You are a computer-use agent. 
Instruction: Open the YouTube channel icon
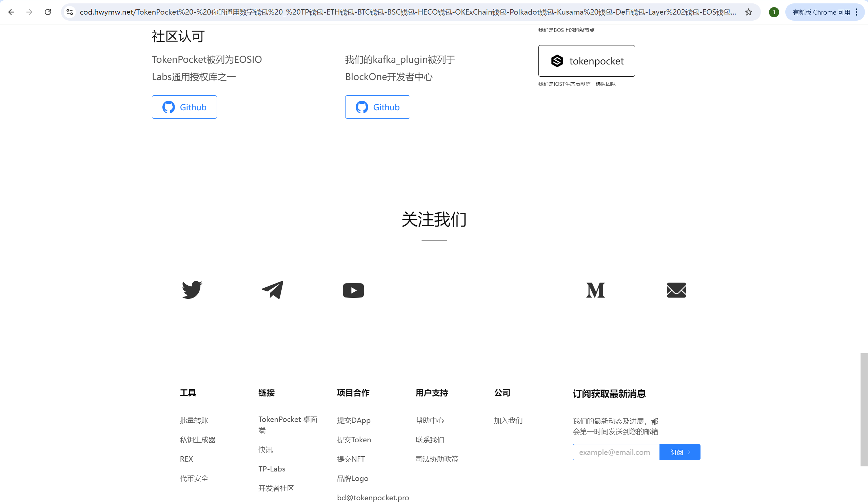[x=353, y=290]
